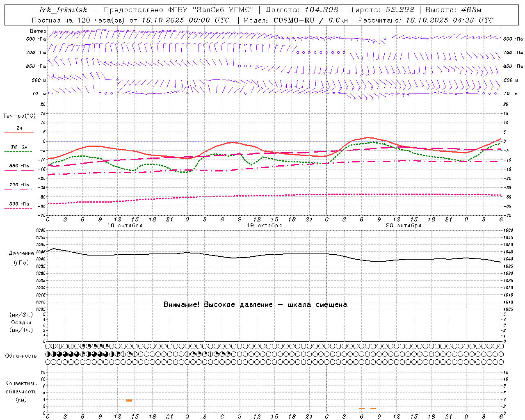
Task: Click '500 гПа' label in temperature legend
Action: [x=19, y=204]
